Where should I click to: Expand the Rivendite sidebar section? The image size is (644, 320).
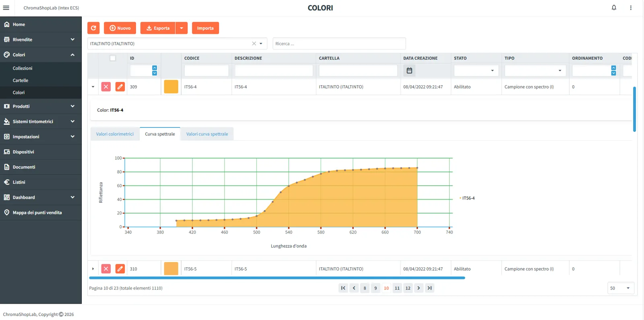(41, 39)
